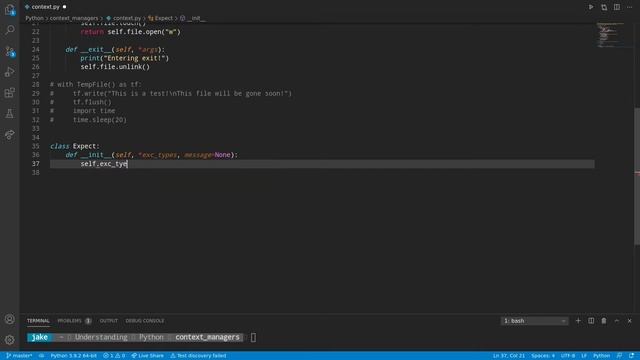The width and height of the screenshot is (640, 360).
Task: Maximize the panel with the chevron up
Action: (x=617, y=321)
